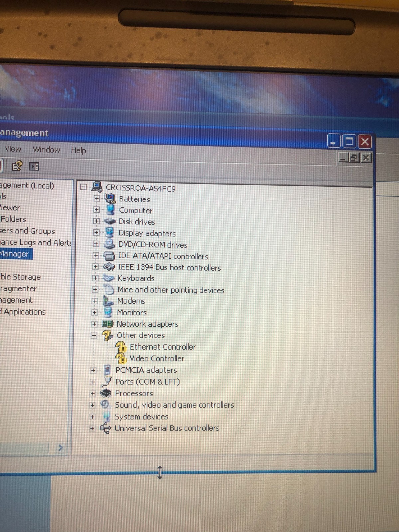Viewport: 399px width, 532px height.
Task: Click the Help toolbar icon with question mark
Action: (17, 166)
